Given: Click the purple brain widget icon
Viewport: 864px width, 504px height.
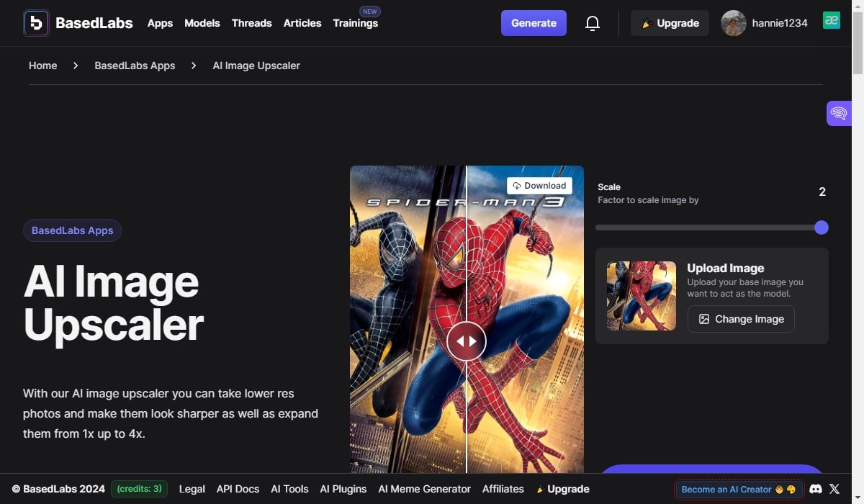Looking at the screenshot, I should [x=839, y=113].
